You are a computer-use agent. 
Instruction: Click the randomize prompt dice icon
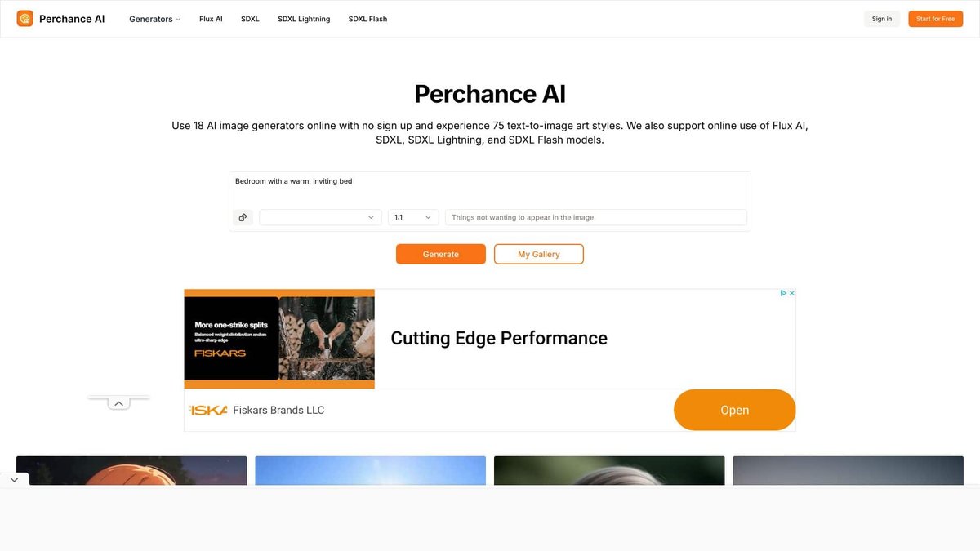(x=242, y=216)
